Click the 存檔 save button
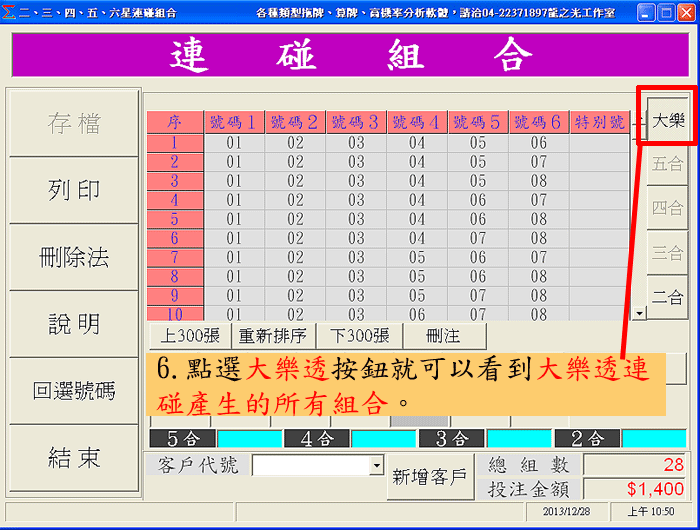 (x=74, y=123)
